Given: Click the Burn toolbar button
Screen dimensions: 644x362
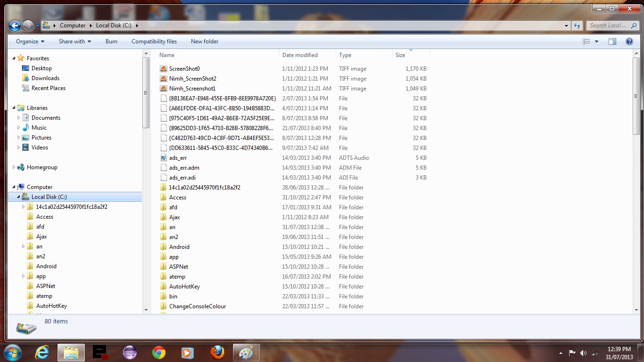Looking at the screenshot, I should (111, 41).
